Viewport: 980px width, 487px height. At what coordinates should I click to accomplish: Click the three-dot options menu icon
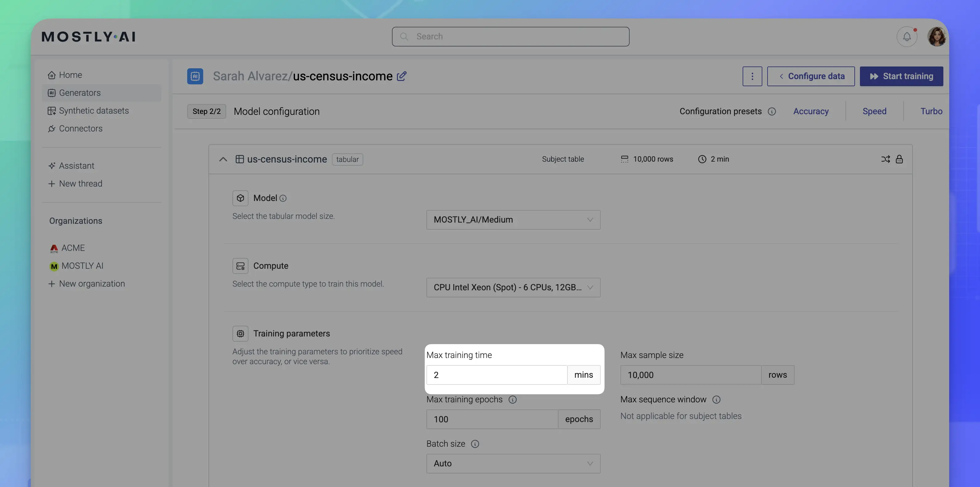click(x=752, y=76)
